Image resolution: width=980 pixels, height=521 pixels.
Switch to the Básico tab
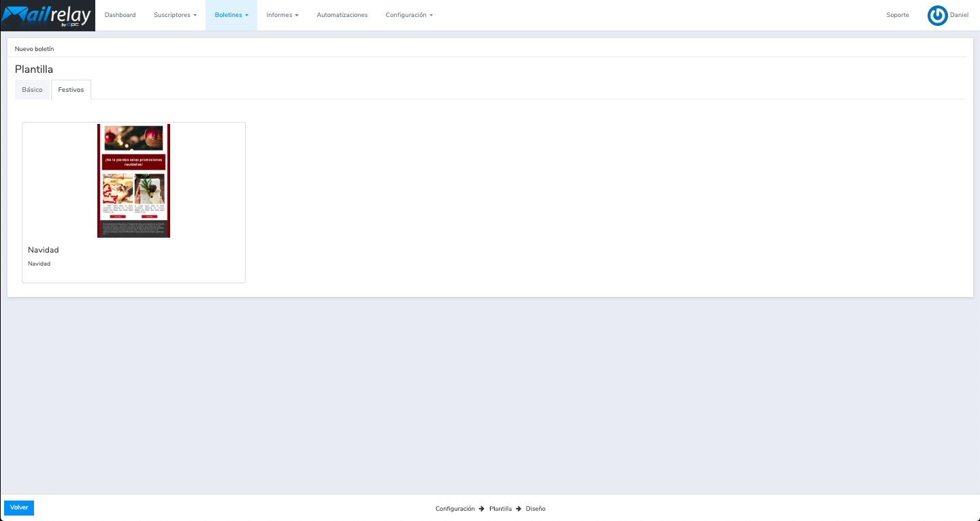click(32, 90)
